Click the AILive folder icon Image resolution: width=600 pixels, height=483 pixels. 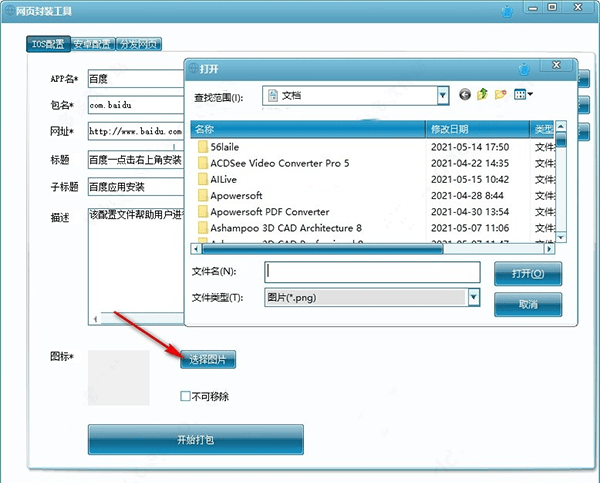pos(203,179)
